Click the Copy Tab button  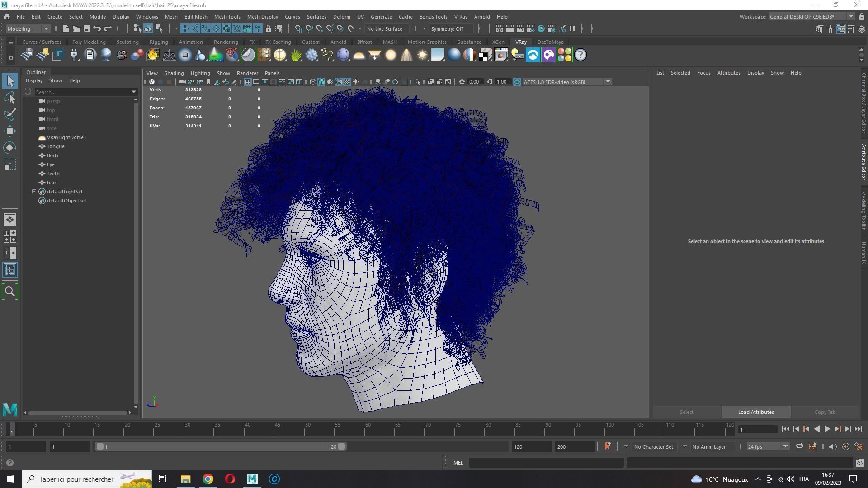pyautogui.click(x=825, y=412)
